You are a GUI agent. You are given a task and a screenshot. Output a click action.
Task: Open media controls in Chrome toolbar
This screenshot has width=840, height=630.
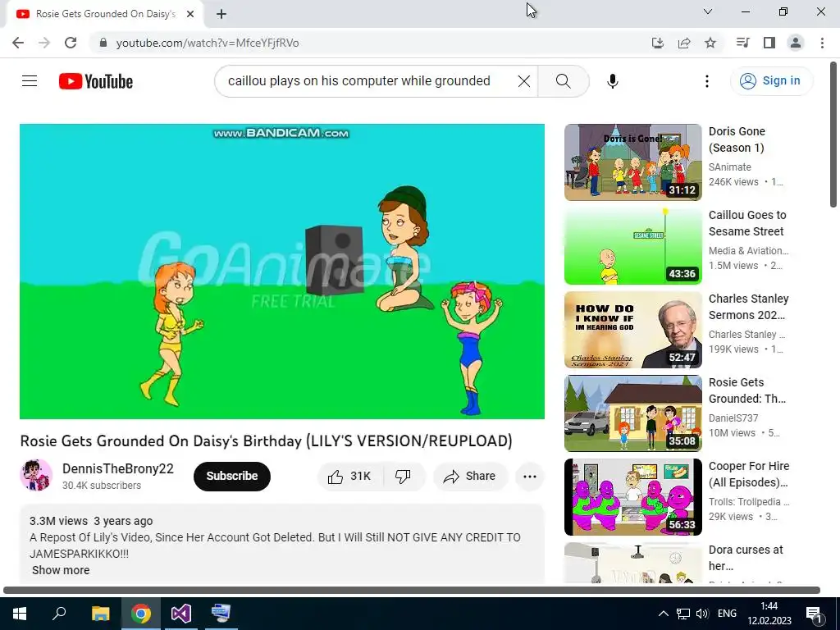(x=742, y=43)
